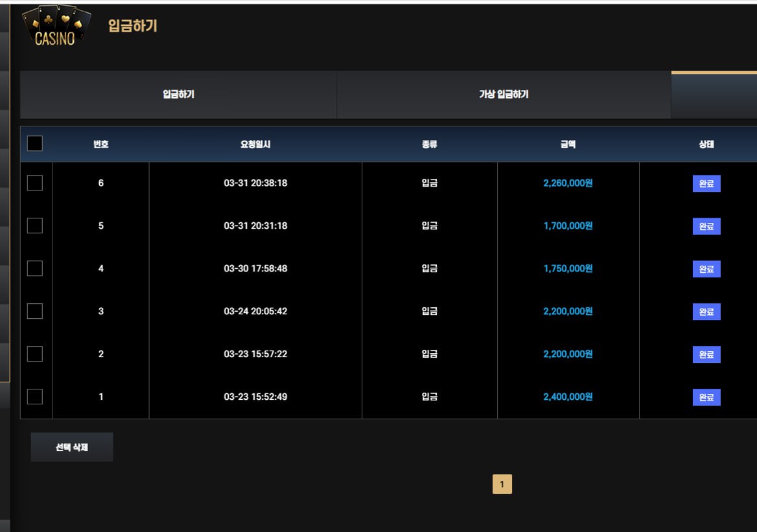Open the 입금하기 tab
The image size is (757, 532).
178,95
